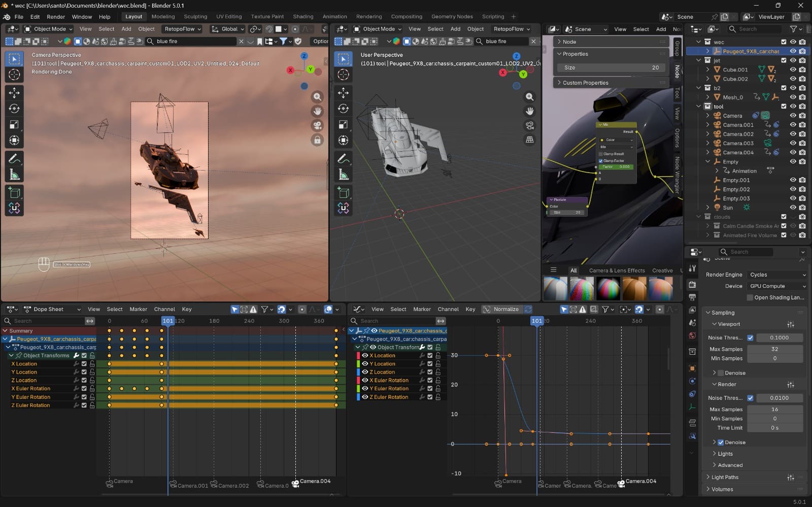The height and width of the screenshot is (507, 812).
Task: Select the first asset thumbnail in asset shelf
Action: 555,288
